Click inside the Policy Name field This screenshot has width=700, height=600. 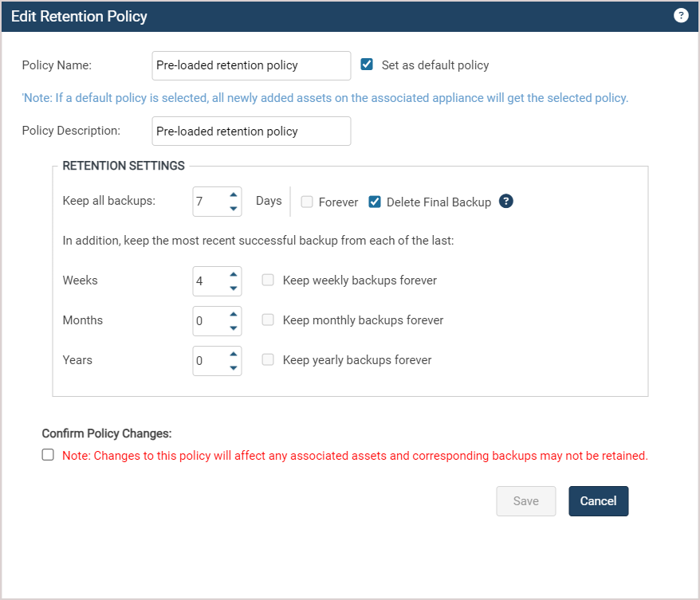(251, 65)
